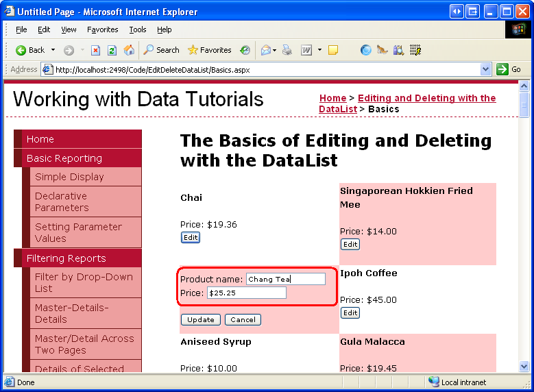Select Simple Display in sidebar
The image size is (534, 392).
[x=69, y=177]
